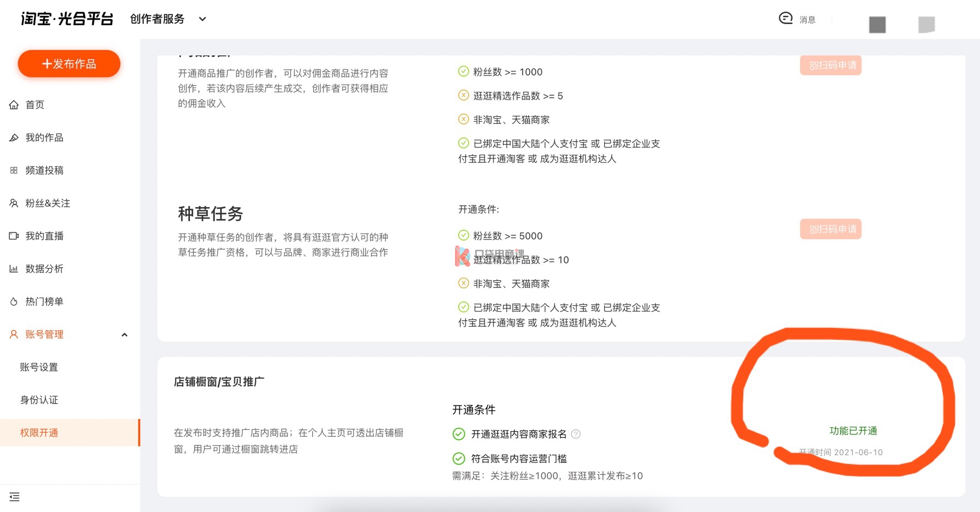Click the 粉丝&关注 people icon
980x512 pixels.
14,203
